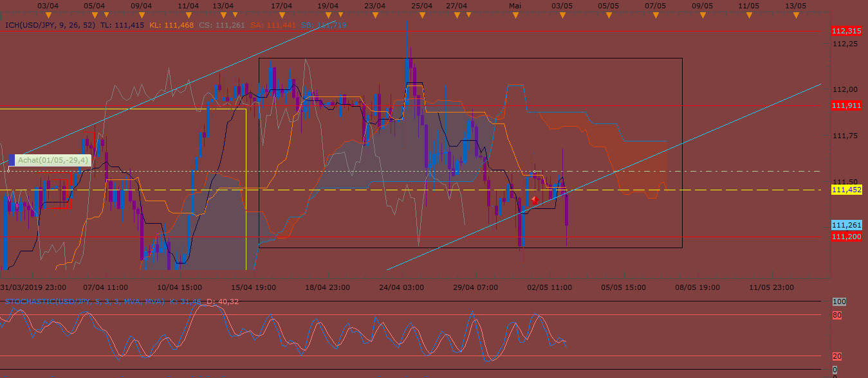Click the TL: 111,415 value
Screen dimensions: 868x378
123,24
